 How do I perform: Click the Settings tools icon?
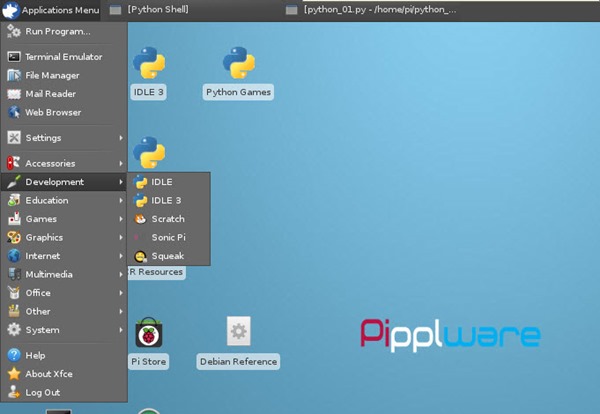coord(14,138)
